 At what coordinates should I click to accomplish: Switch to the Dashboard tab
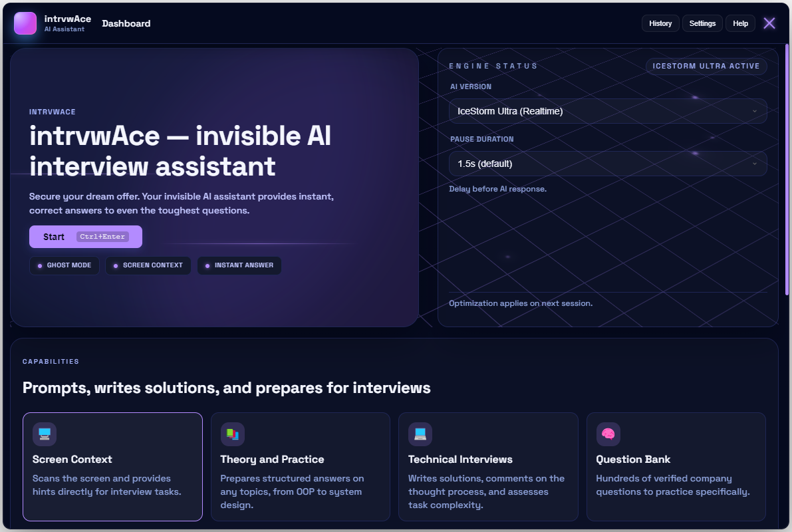126,23
